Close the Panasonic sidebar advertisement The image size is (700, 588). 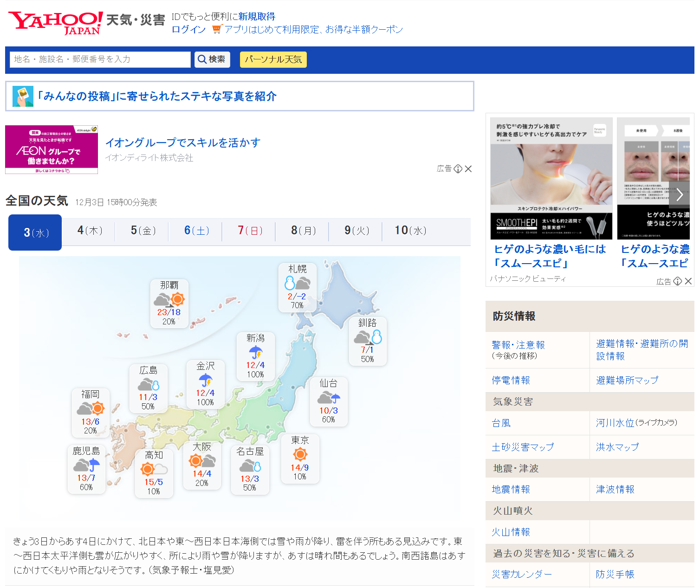[x=688, y=281]
